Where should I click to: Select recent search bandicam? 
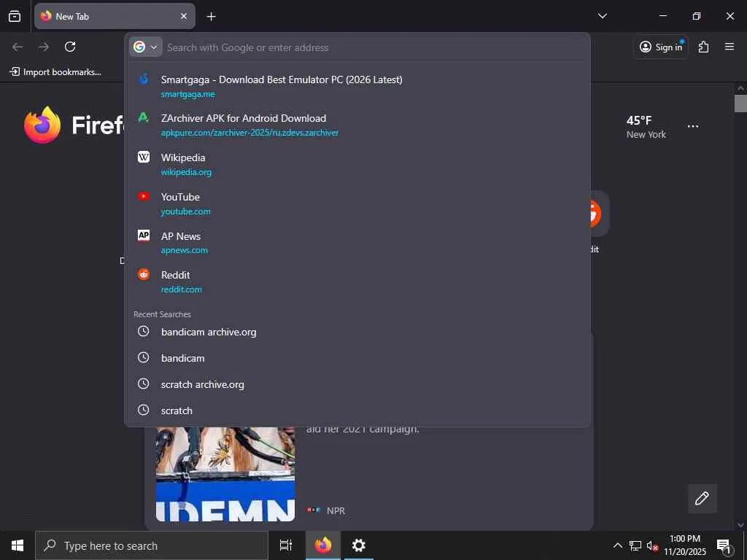pos(357,358)
